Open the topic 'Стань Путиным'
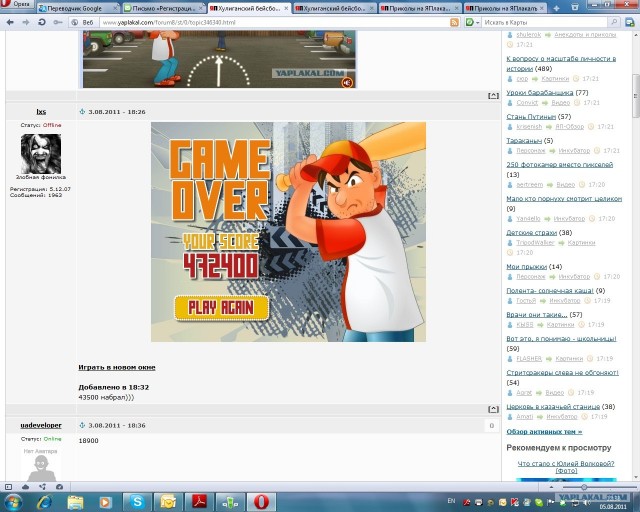 pyautogui.click(x=531, y=117)
